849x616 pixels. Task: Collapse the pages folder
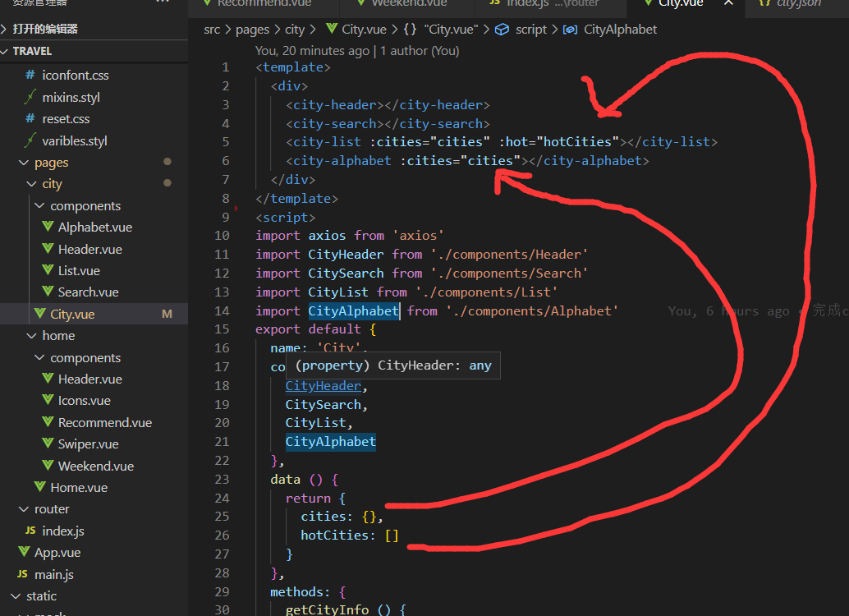tap(23, 162)
